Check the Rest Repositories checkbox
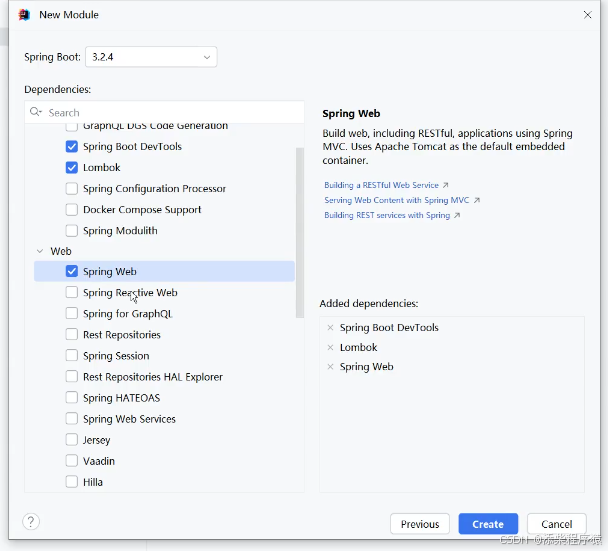608x551 pixels. point(72,334)
